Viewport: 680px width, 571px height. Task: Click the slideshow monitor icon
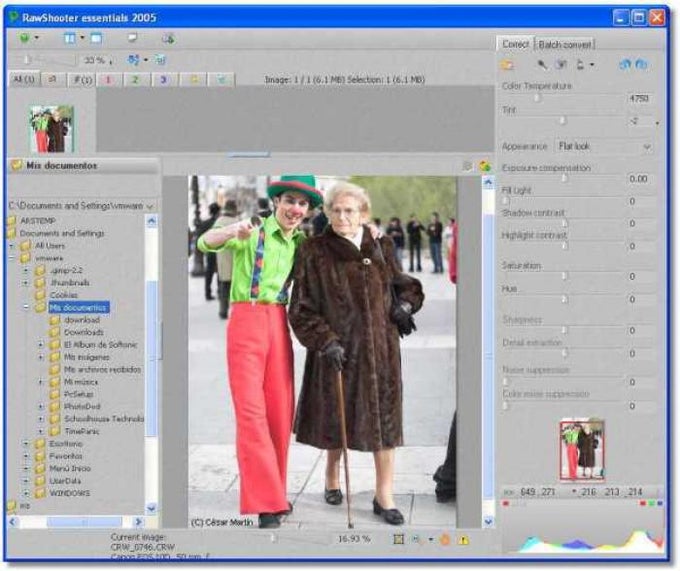click(x=132, y=38)
